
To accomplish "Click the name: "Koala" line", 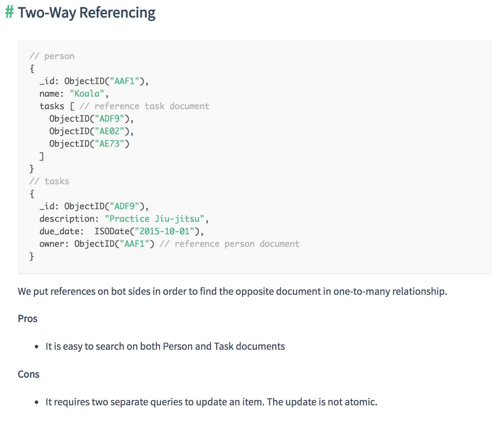I will coord(74,94).
